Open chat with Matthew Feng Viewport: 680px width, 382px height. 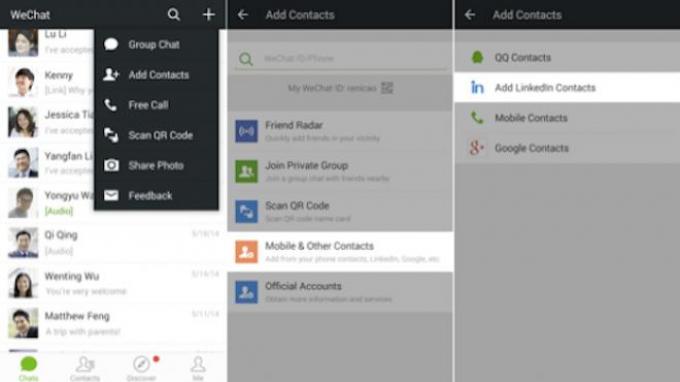[114, 323]
